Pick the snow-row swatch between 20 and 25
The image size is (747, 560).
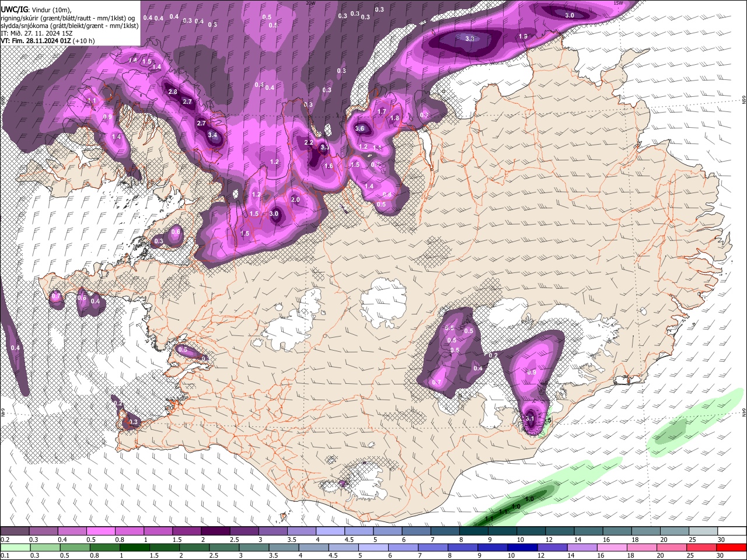pyautogui.click(x=675, y=531)
